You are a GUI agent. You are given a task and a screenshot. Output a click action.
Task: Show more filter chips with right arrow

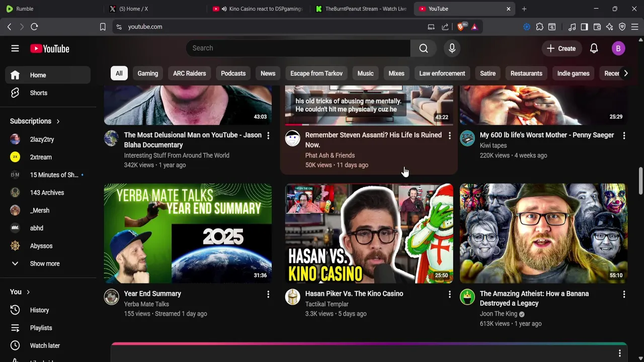[625, 73]
